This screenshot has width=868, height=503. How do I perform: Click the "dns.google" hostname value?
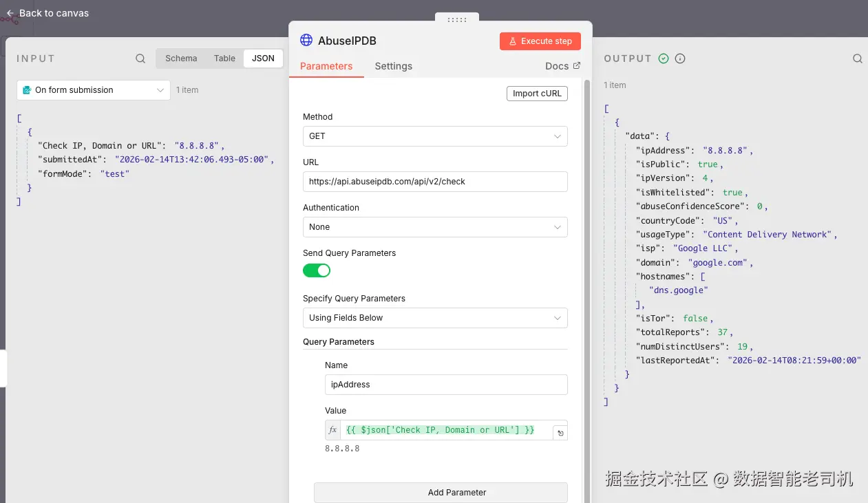[678, 290]
